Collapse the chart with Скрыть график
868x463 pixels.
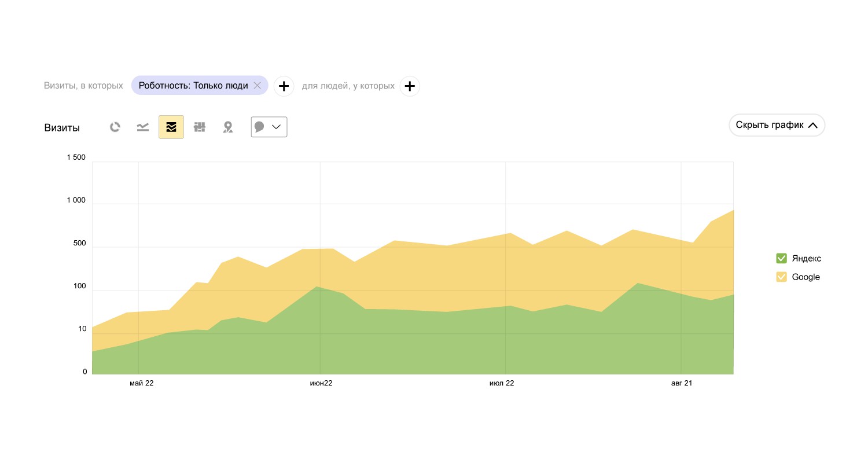coord(777,125)
